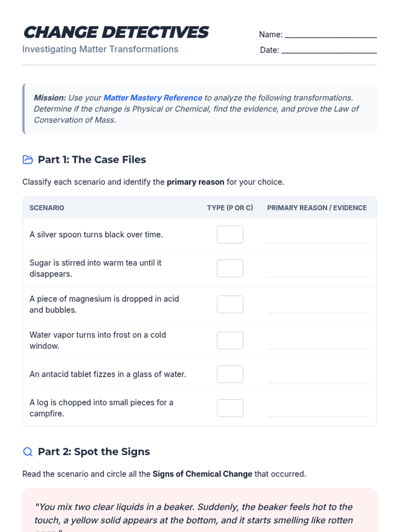
Task: Select type box for antacid tablet scenario
Action: coord(230,374)
